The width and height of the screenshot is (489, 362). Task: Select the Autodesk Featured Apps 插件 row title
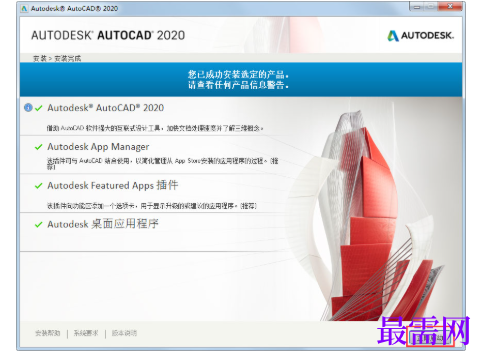click(113, 185)
